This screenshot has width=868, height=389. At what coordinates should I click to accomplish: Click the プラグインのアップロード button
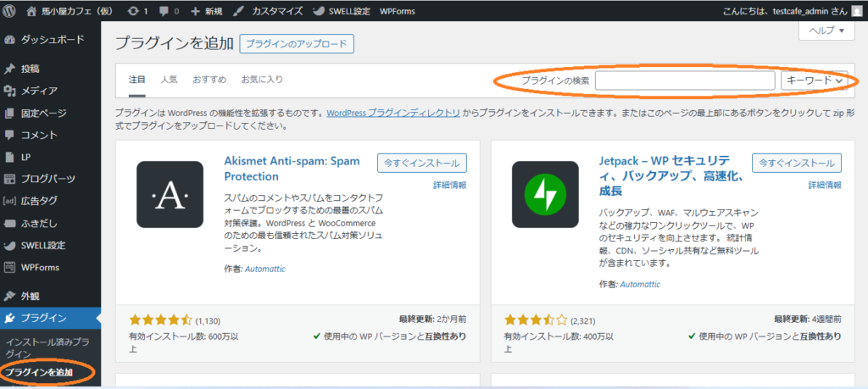pyautogui.click(x=297, y=44)
